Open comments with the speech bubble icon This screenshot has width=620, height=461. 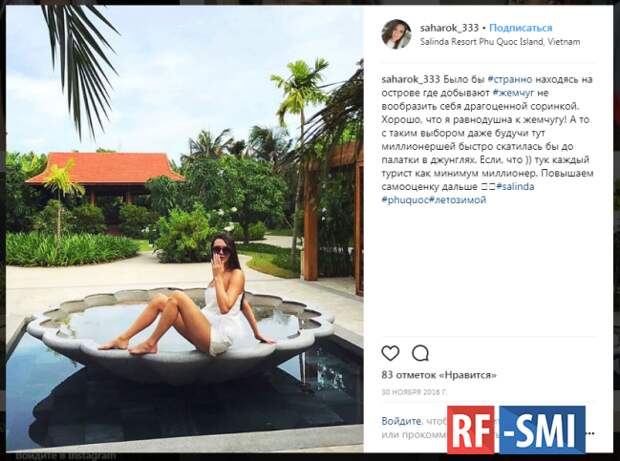tap(420, 353)
